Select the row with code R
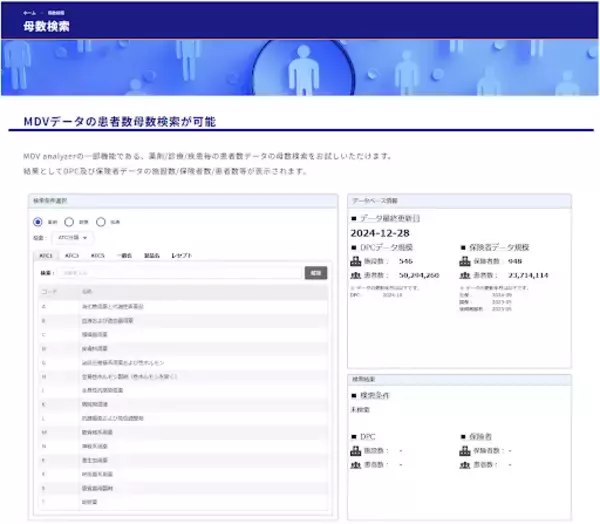This screenshot has height=524, width=600. tap(183, 474)
